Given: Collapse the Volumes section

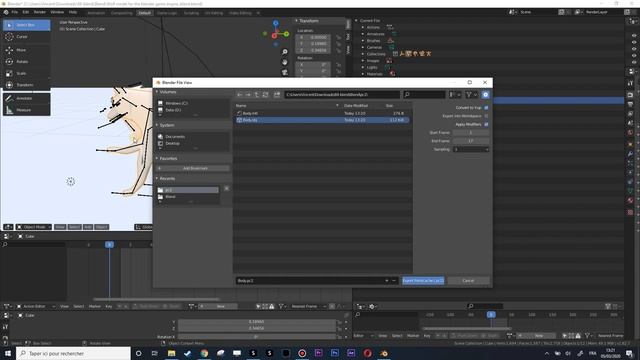Looking at the screenshot, I should [x=157, y=92].
